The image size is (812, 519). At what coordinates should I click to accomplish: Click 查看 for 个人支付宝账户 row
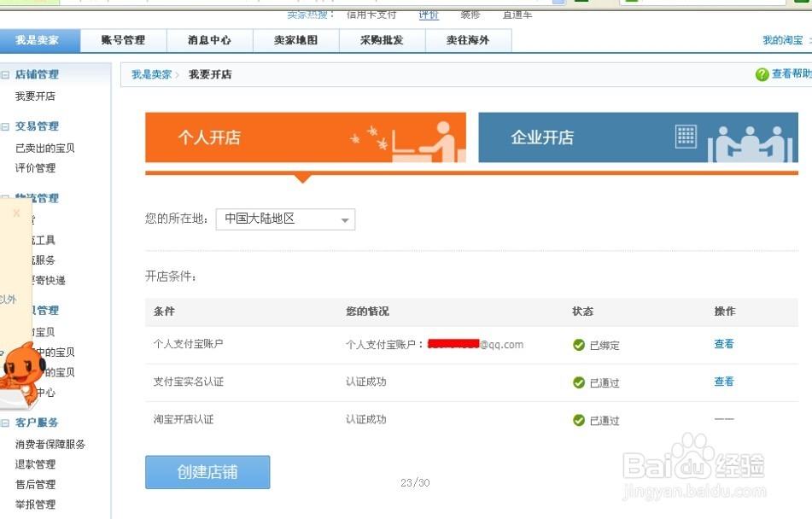[x=724, y=344]
